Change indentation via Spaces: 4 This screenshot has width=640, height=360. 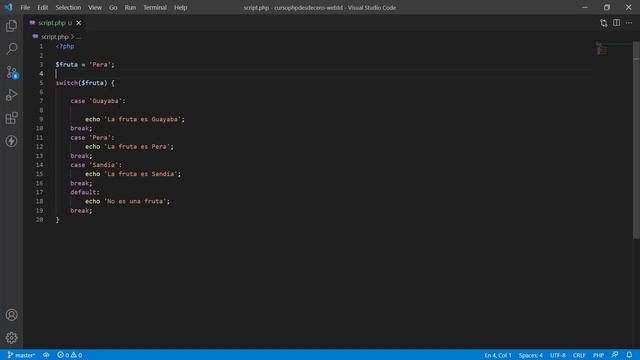click(531, 355)
